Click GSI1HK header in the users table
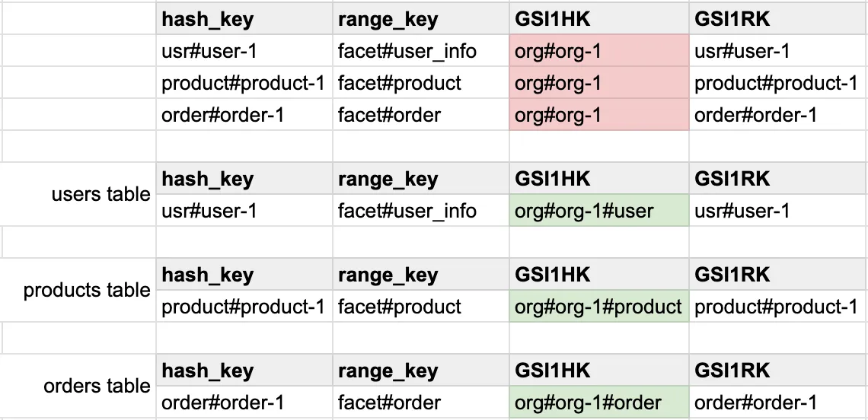Image resolution: width=868 pixels, height=420 pixels. pyautogui.click(x=598, y=179)
